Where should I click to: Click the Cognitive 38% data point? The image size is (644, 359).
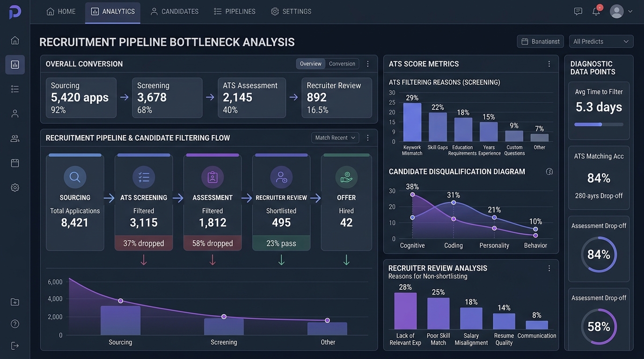412,194
